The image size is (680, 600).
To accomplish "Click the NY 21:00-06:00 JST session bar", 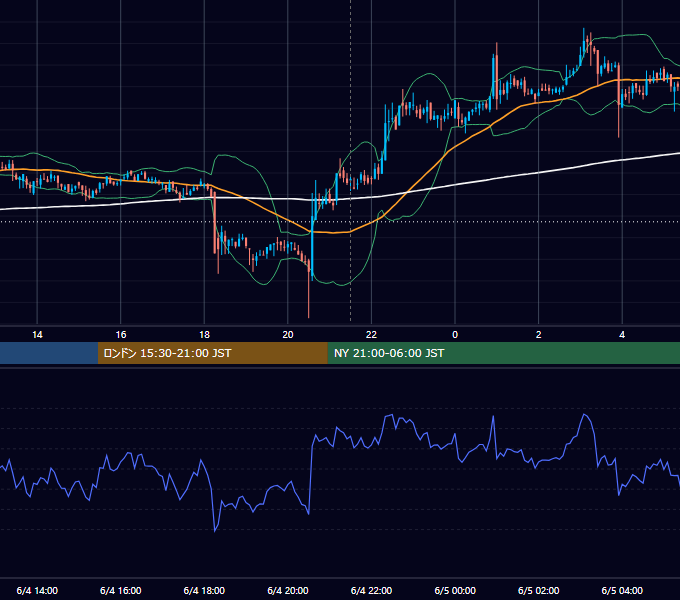I will click(x=503, y=353).
